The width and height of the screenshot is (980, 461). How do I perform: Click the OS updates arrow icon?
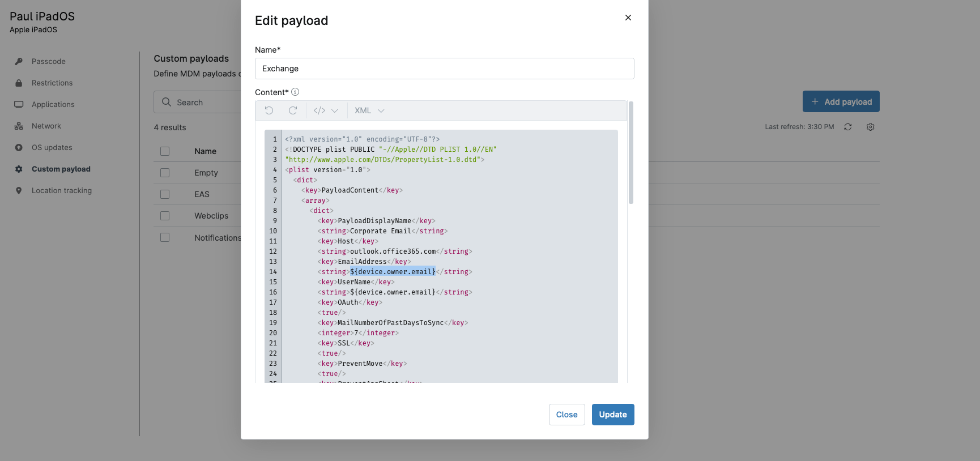click(19, 147)
